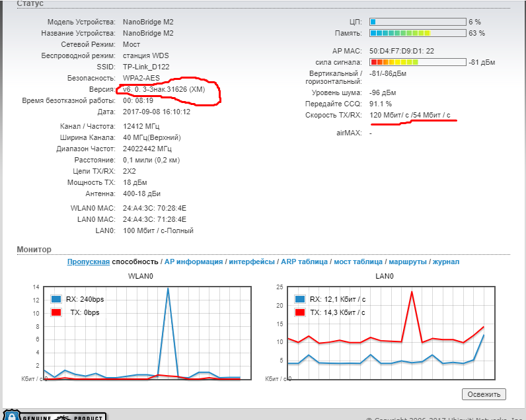Open the 'мост таблица' link
526x420 pixels.
click(x=358, y=262)
